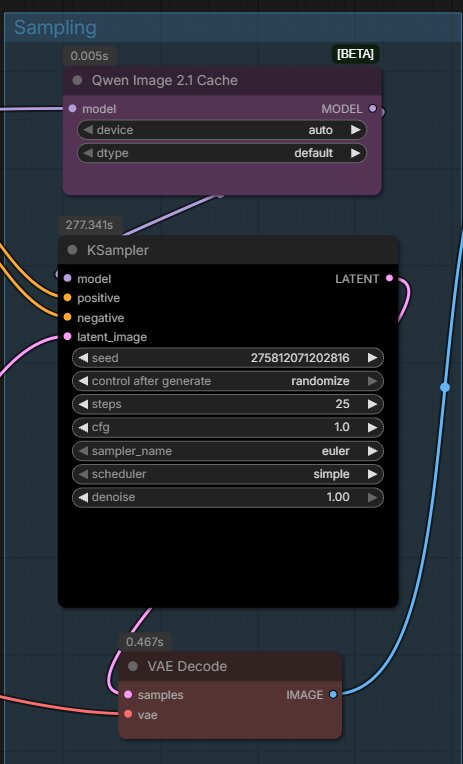The height and width of the screenshot is (764, 463).
Task: Select next device option with right arrow
Action: 356,130
